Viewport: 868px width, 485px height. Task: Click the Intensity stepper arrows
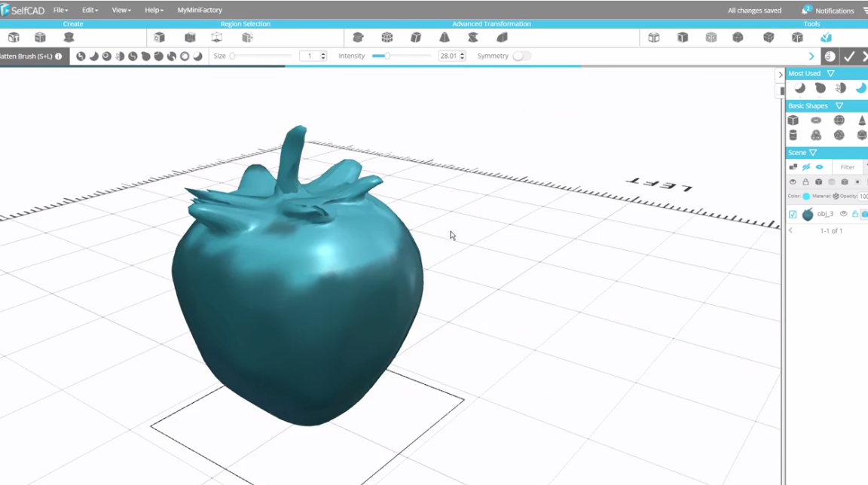pyautogui.click(x=462, y=56)
